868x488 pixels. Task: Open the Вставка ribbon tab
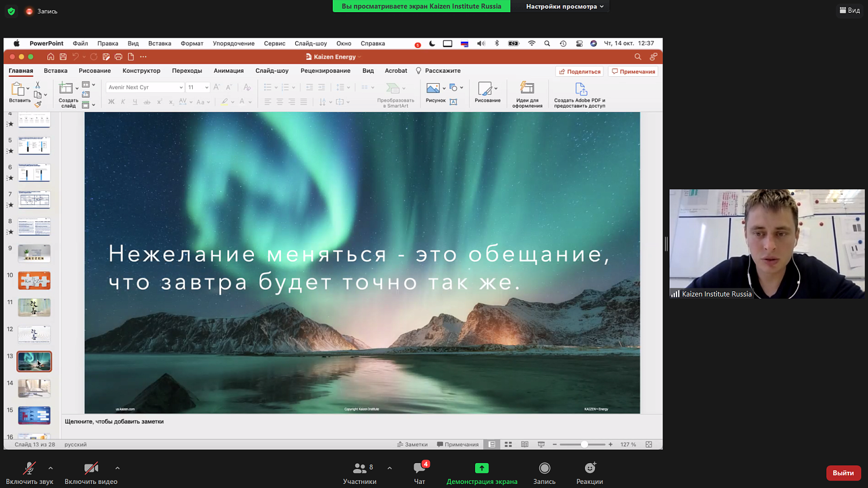[x=56, y=71]
